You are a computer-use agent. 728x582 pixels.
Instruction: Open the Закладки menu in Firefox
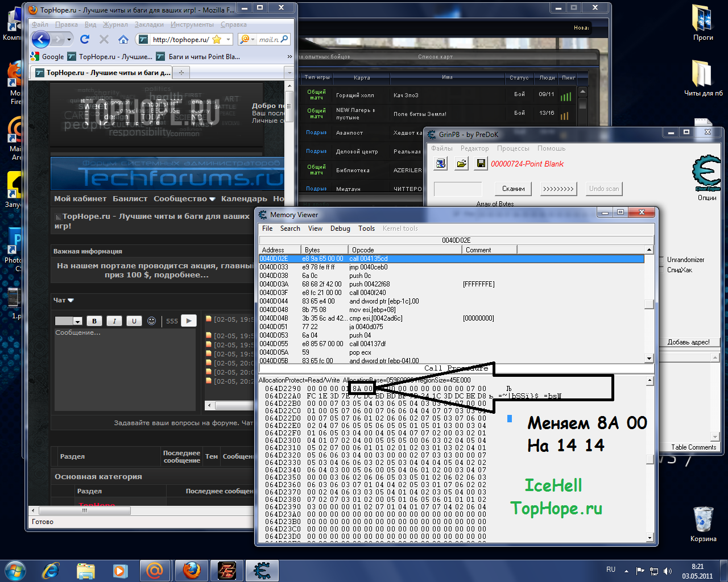point(149,24)
